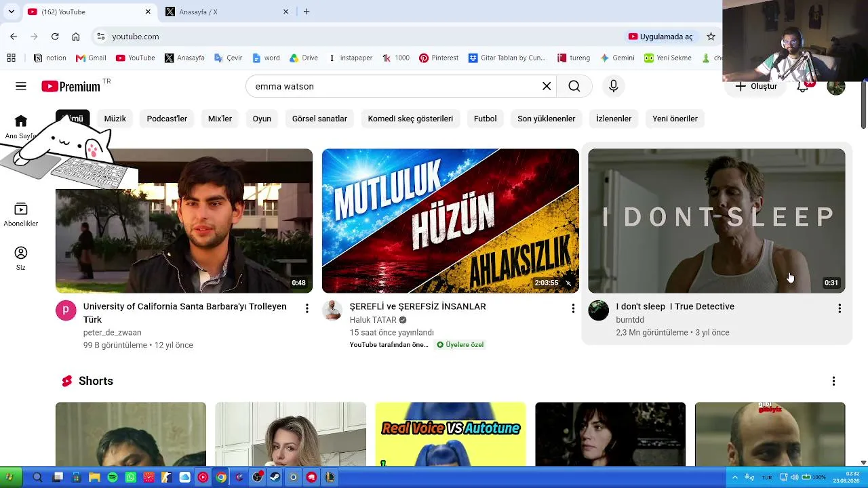Open the Gmail bookmark
868x488 pixels.
tap(91, 58)
